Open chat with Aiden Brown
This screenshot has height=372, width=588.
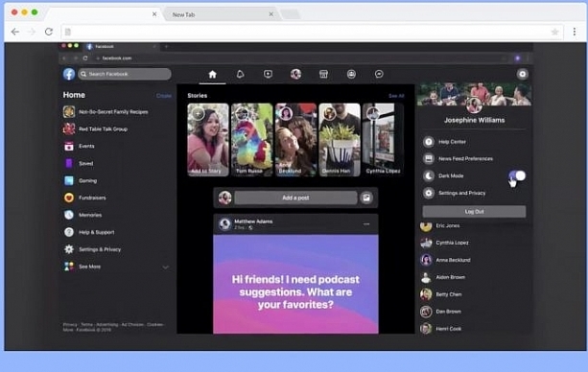[x=451, y=277]
